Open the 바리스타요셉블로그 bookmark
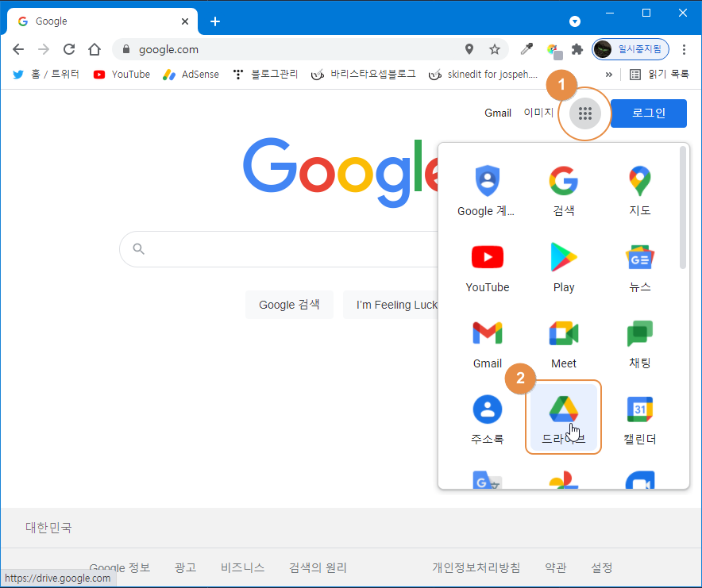This screenshot has width=702, height=588. coord(363,75)
